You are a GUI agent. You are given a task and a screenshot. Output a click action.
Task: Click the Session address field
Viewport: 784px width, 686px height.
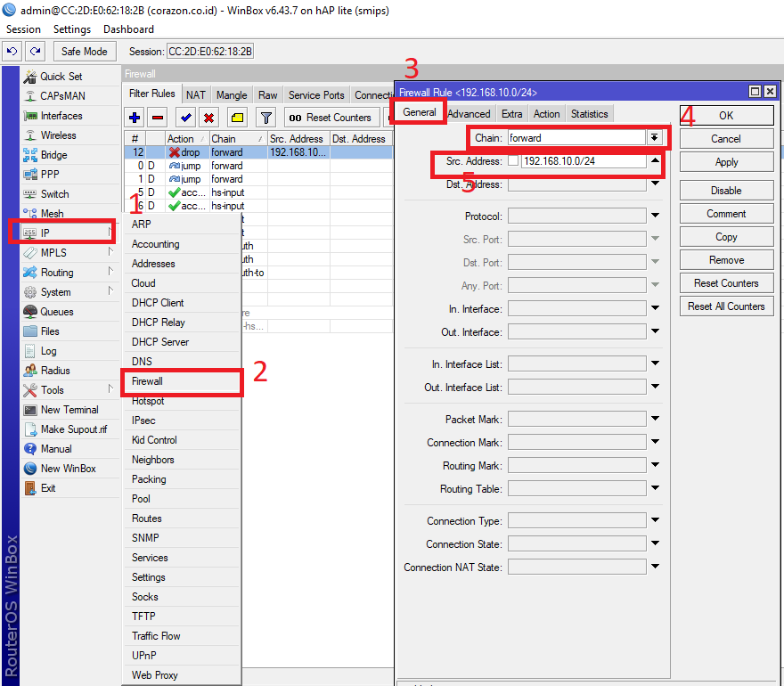210,52
